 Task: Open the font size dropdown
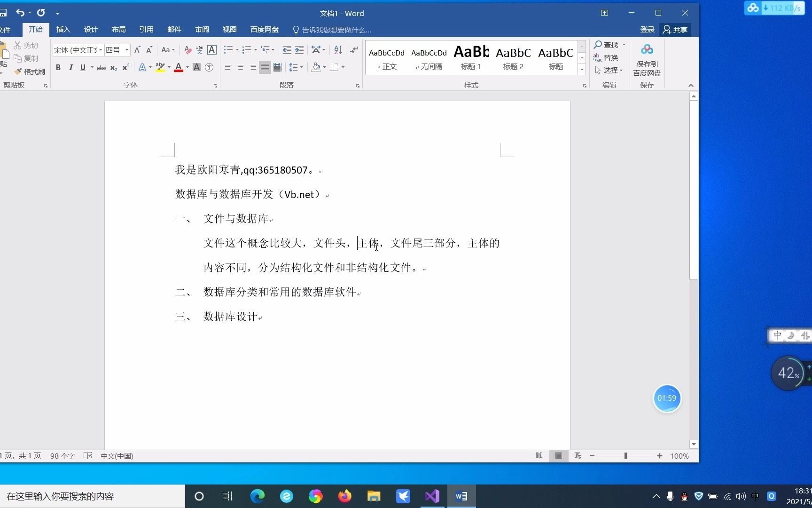coord(126,50)
